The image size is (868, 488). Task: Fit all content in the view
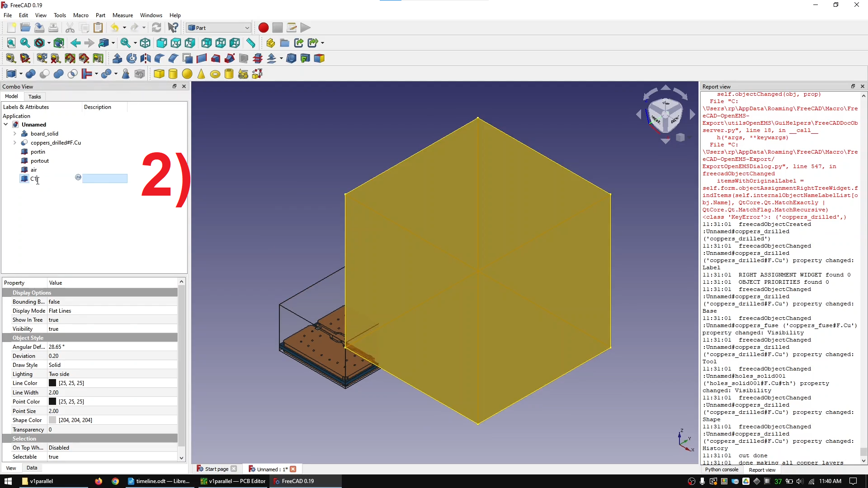[11, 43]
